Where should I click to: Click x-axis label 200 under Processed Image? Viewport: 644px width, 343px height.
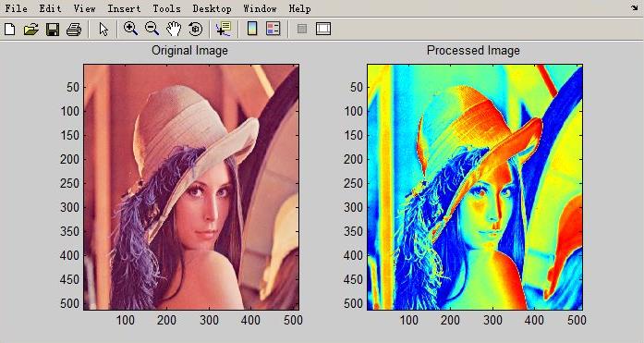point(451,320)
